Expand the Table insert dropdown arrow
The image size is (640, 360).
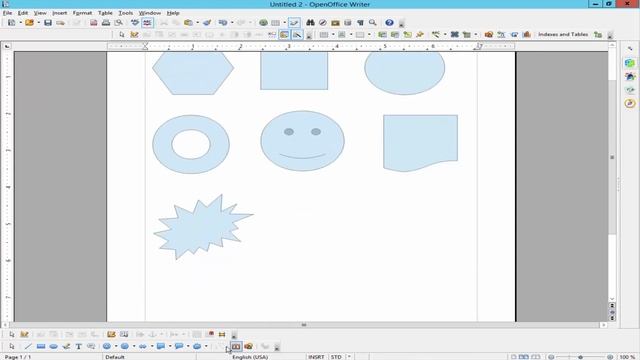[x=284, y=23]
